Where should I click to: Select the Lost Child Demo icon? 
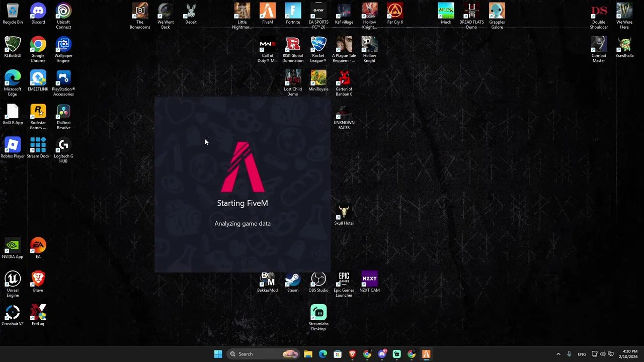click(293, 83)
